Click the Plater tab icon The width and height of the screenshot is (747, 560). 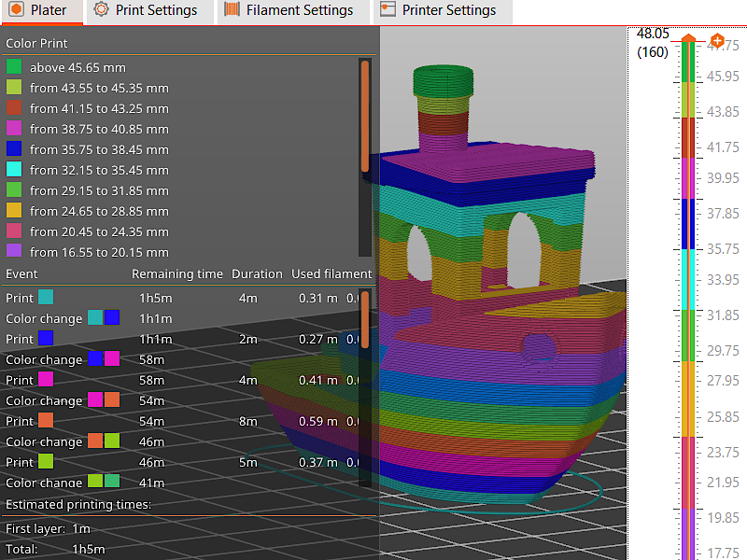point(16,9)
